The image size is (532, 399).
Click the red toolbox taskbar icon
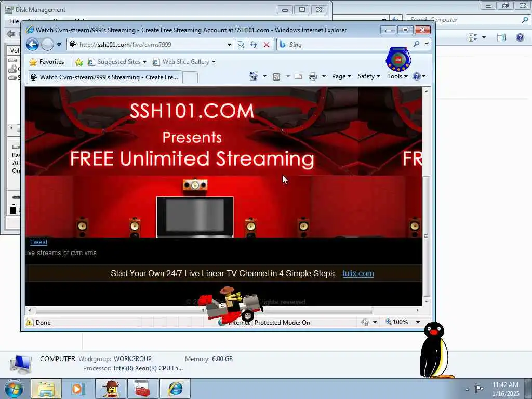142,389
